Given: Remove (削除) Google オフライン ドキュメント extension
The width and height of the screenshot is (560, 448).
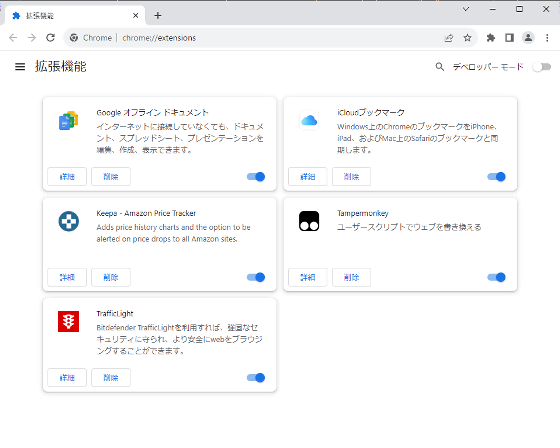Looking at the screenshot, I should pos(111,176).
